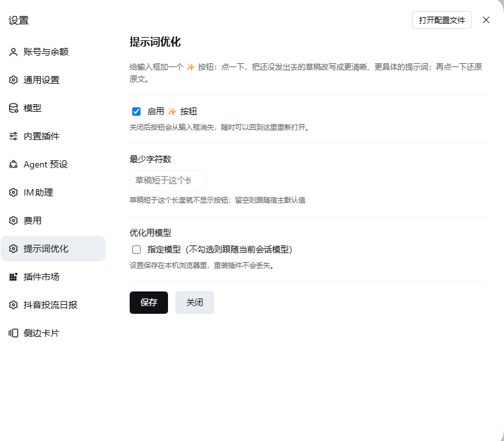Click the sliders icon beside 内置插件
Screen dimensions: 504x441
[x=13, y=136]
